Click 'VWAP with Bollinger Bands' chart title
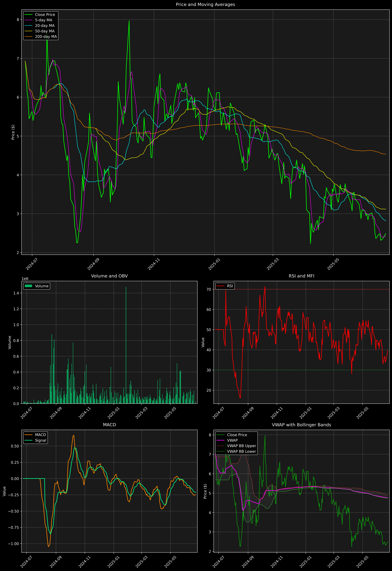Image resolution: width=392 pixels, height=571 pixels. coord(301,425)
